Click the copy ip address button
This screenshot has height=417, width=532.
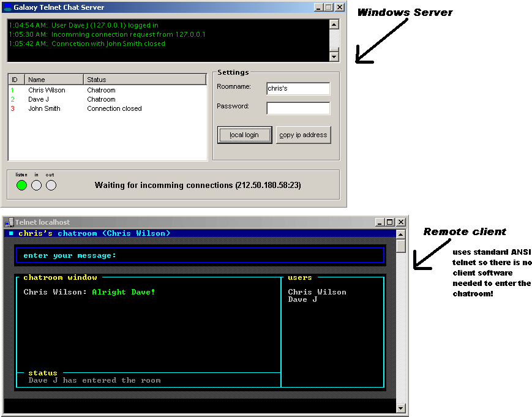click(x=303, y=135)
